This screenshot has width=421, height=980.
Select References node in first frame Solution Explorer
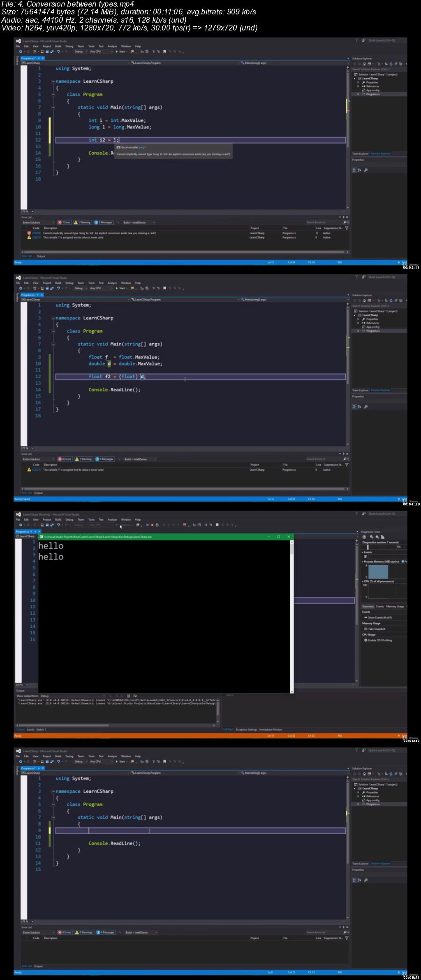click(372, 86)
